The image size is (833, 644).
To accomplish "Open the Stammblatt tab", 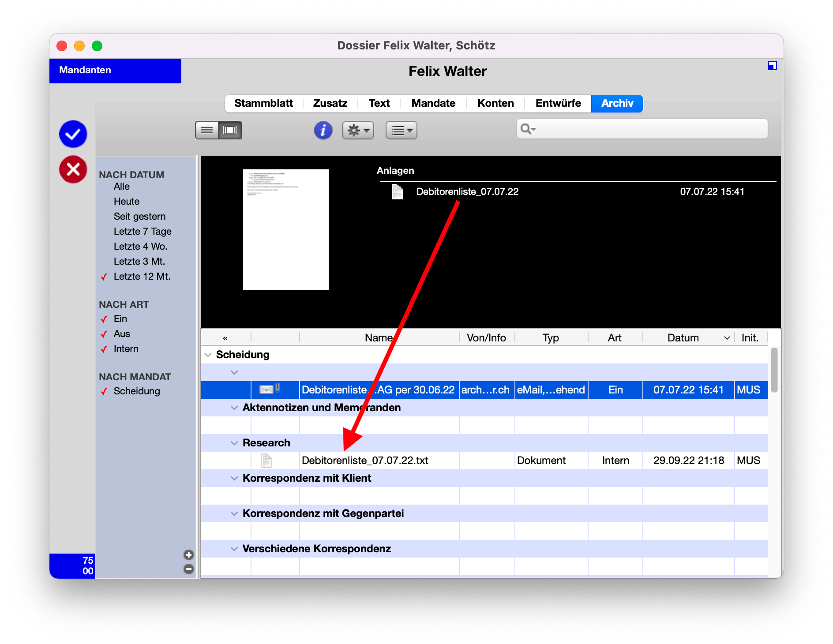I will (x=263, y=103).
